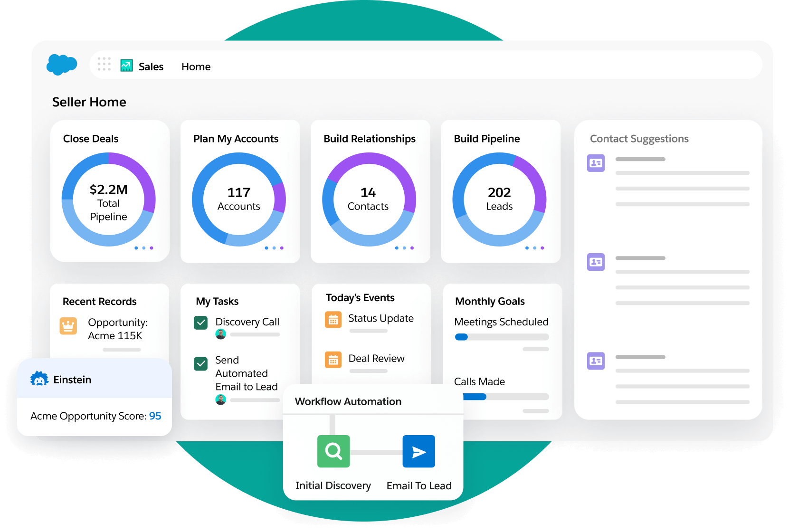Switch to the Home tab
This screenshot has width=798, height=532.
coord(196,66)
